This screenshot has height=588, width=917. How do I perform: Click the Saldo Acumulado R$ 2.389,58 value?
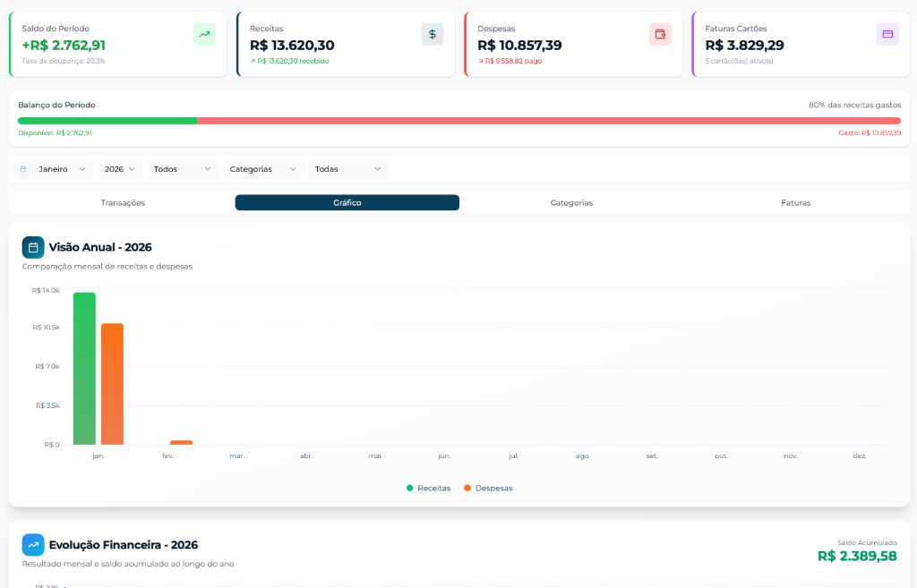pos(857,556)
